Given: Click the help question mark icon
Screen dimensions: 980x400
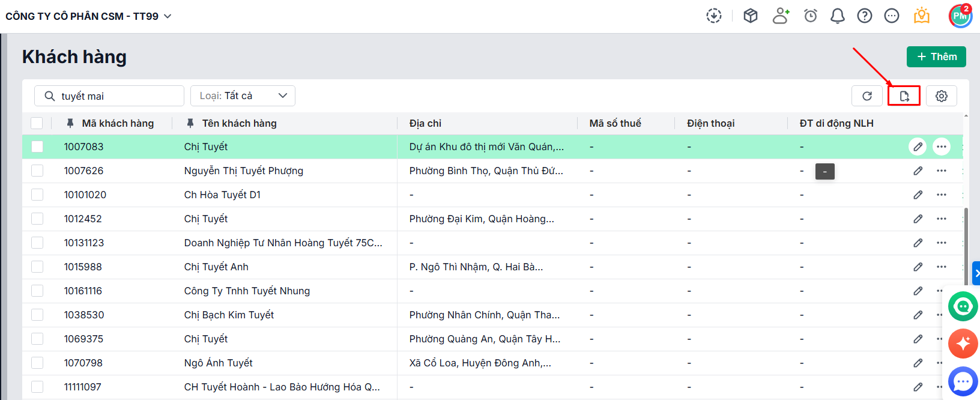Looking at the screenshot, I should click(864, 16).
